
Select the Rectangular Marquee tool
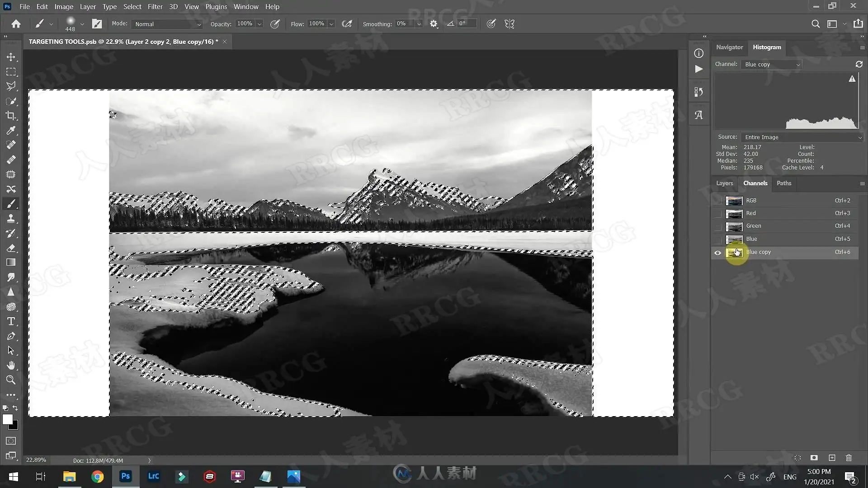[x=11, y=72]
